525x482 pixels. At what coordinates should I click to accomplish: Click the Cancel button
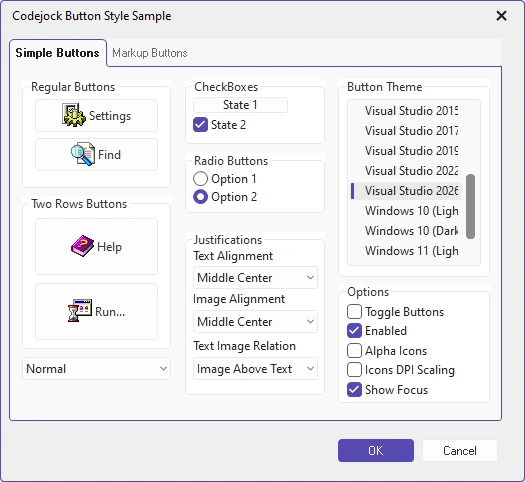tap(460, 451)
